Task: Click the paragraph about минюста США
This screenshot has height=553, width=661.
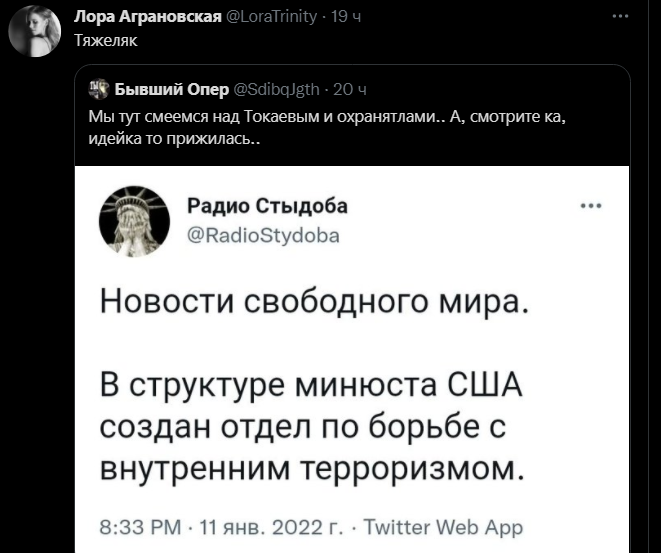Action: point(312,427)
